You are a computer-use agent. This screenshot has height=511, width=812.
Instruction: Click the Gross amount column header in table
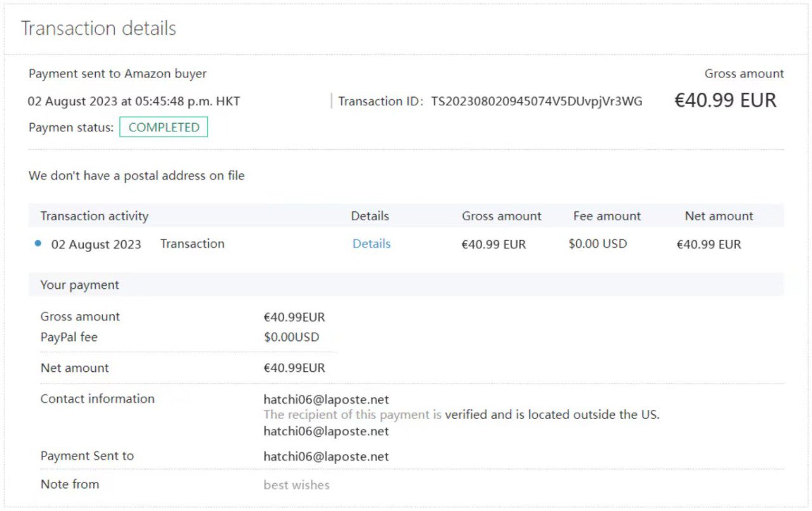tap(501, 216)
